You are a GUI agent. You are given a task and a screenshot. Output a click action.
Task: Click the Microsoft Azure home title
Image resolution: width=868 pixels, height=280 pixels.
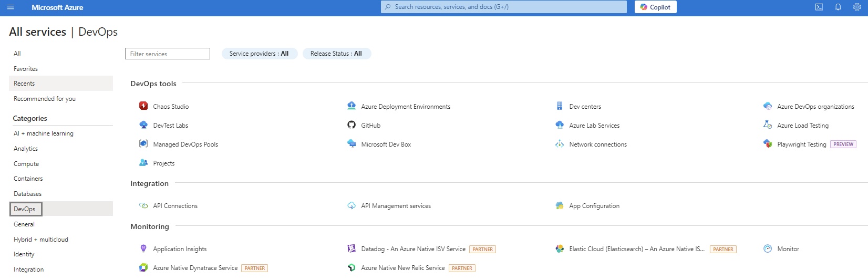coord(57,7)
